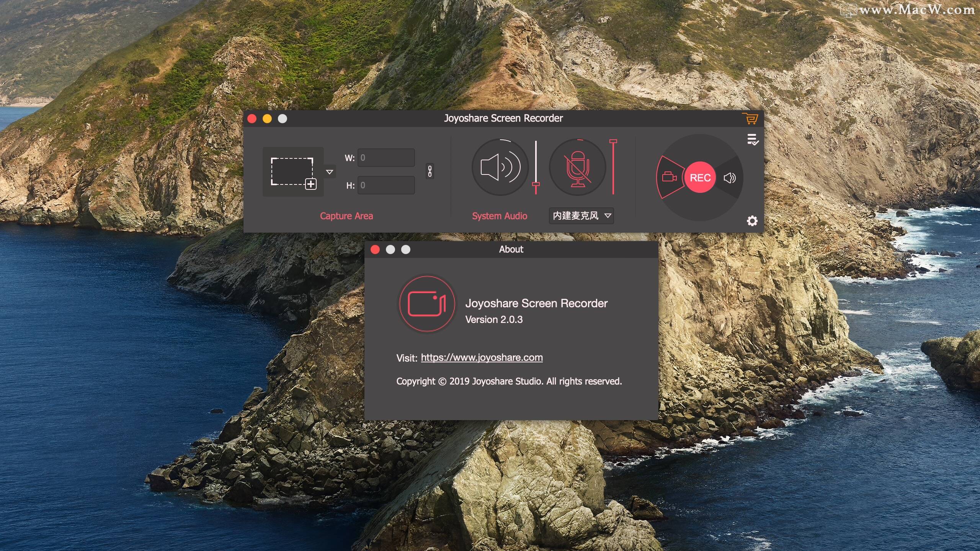
Task: Open the shopping cart purchase icon
Action: (750, 118)
